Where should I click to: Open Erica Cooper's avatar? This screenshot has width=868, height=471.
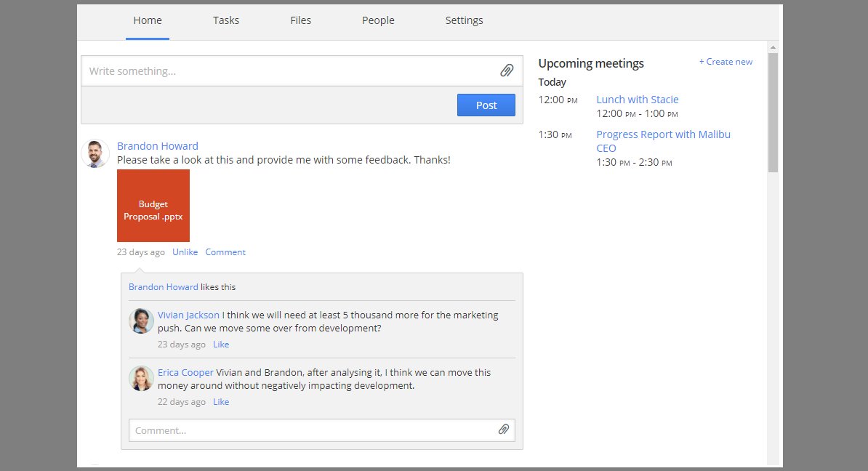point(141,379)
